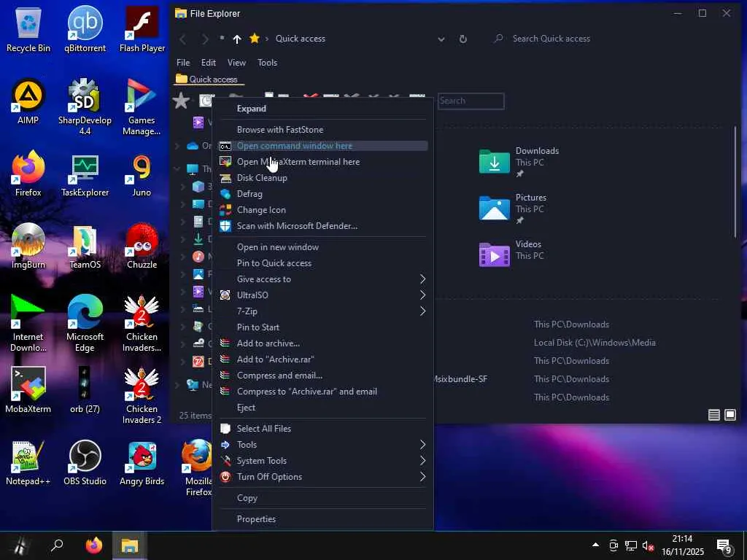Expand System Tools submenu

pyautogui.click(x=422, y=461)
